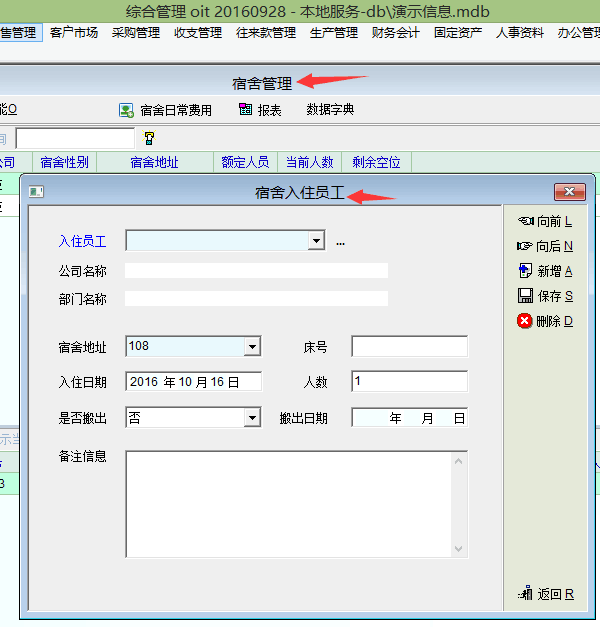Click the yellow search key icon
Viewport: 600px width, 627px height.
point(150,138)
